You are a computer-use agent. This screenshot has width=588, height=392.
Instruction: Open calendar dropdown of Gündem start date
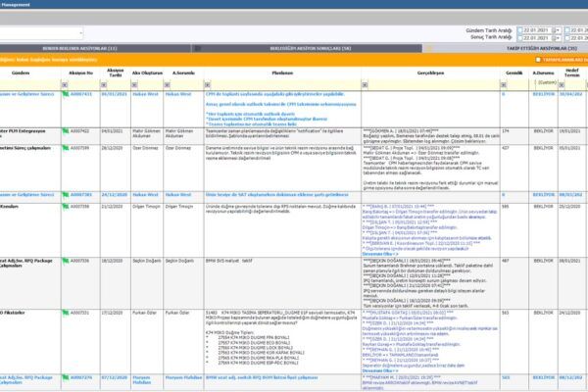click(556, 30)
